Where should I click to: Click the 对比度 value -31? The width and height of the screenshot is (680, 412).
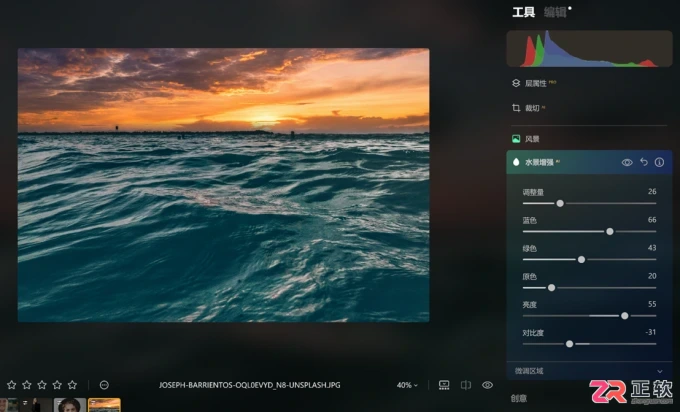651,332
